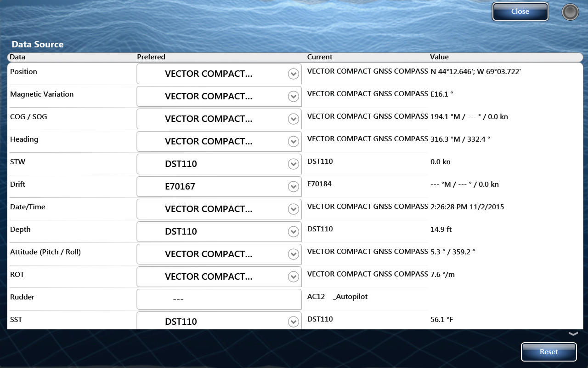Open the SST preferred source dropdown

click(x=219, y=321)
